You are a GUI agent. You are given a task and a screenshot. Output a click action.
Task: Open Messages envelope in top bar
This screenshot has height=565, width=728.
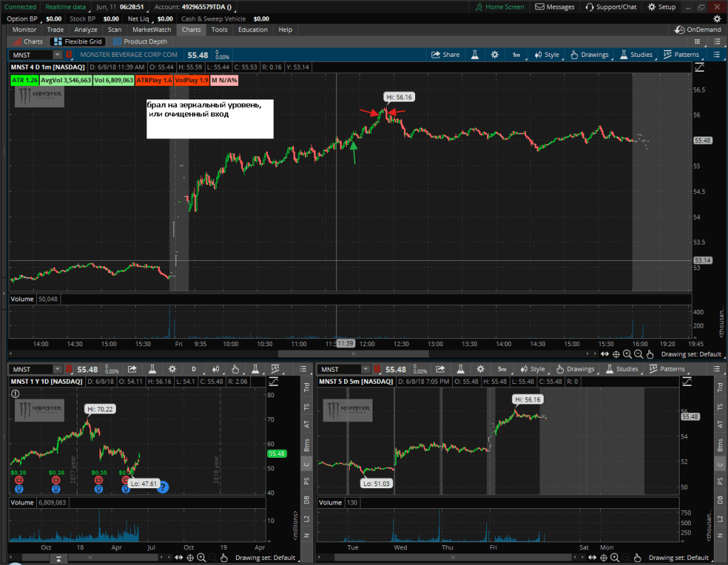[x=555, y=7]
